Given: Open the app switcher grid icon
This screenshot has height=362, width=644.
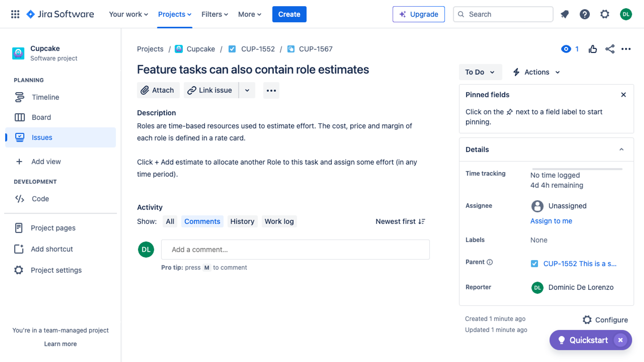Looking at the screenshot, I should point(15,14).
